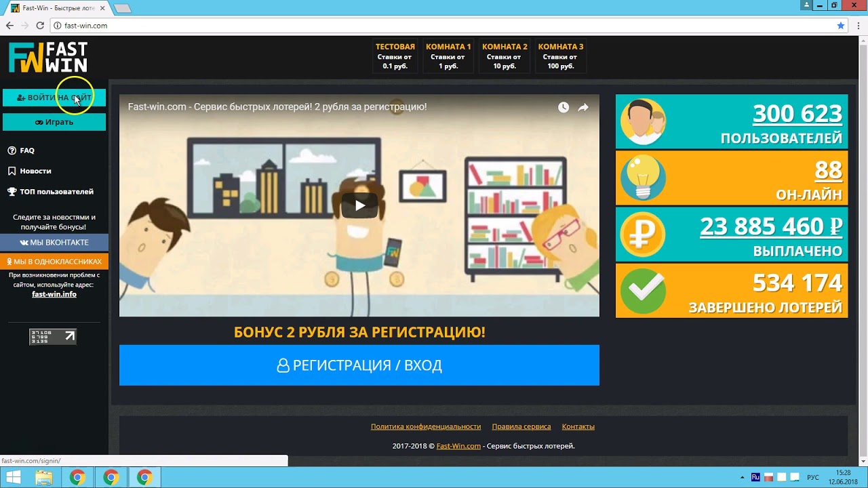Open the ТЕСТОВАЯ room tab
Screen dimensions: 868x488
click(x=395, y=56)
